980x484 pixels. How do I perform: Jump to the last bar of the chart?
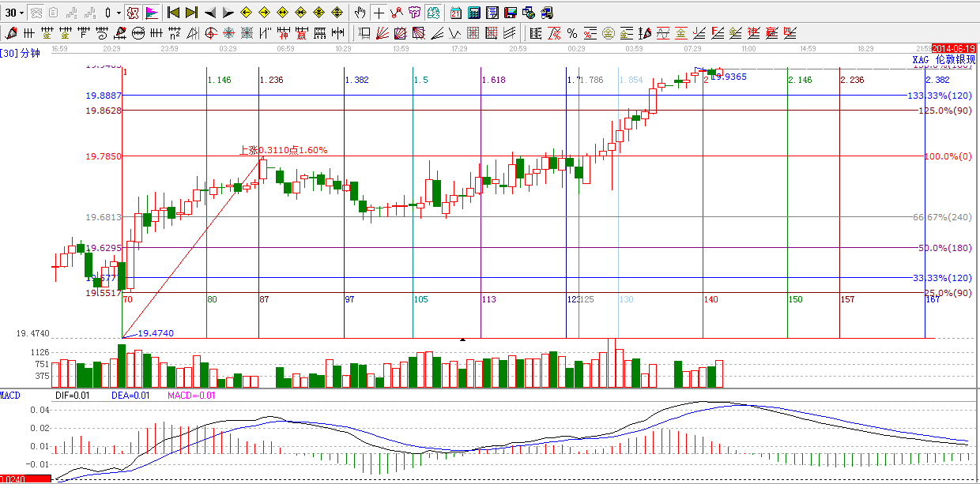coord(191,13)
